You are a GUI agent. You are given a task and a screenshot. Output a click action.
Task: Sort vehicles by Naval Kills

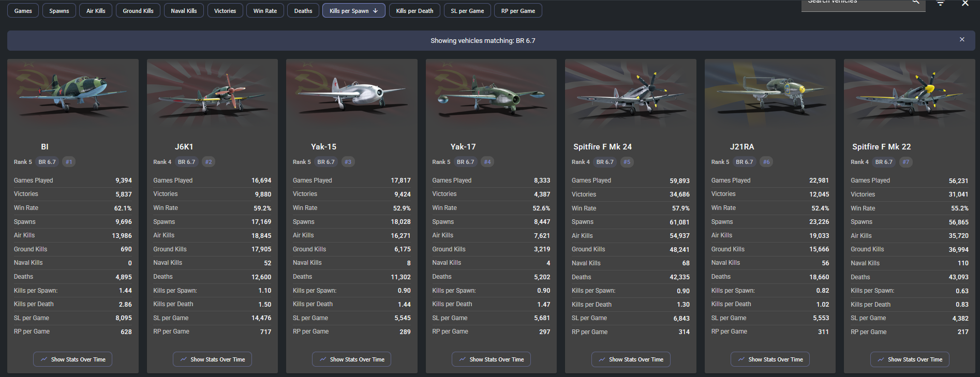coord(184,11)
